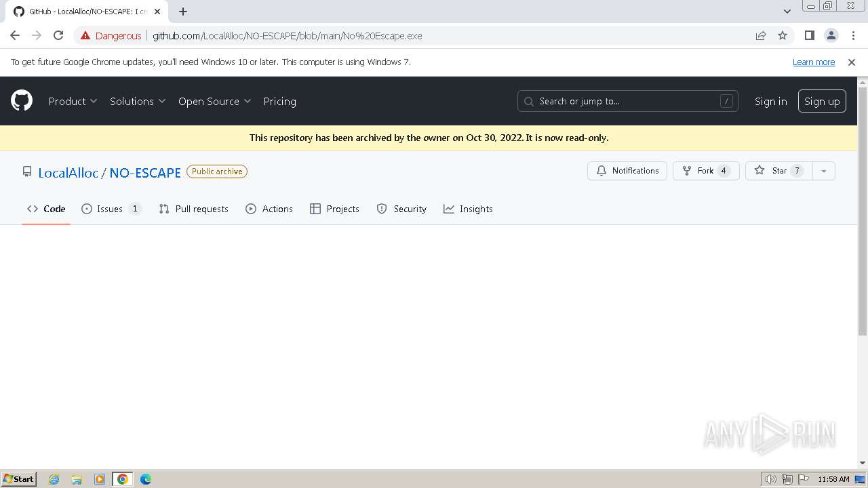Select the Code tab
The image size is (868, 488).
46,209
